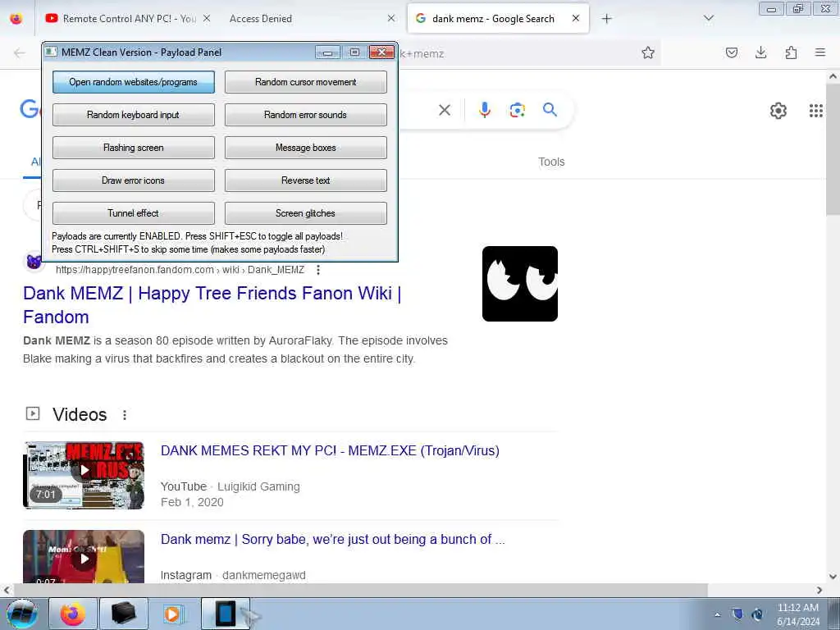This screenshot has width=840, height=630.
Task: Toggle Random error sounds payload
Action: [x=305, y=115]
